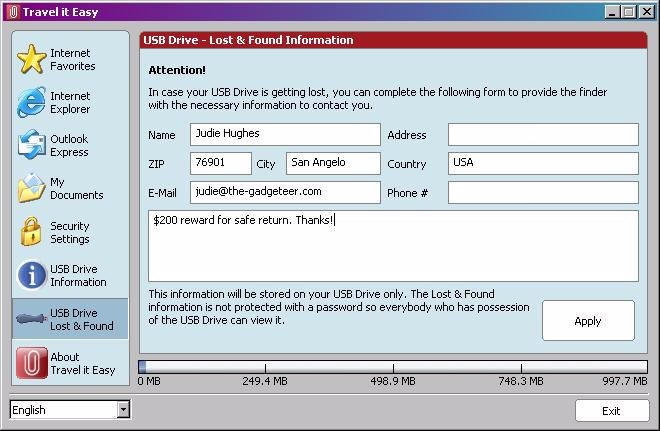Select the USB Drive Information icon

pos(31,275)
